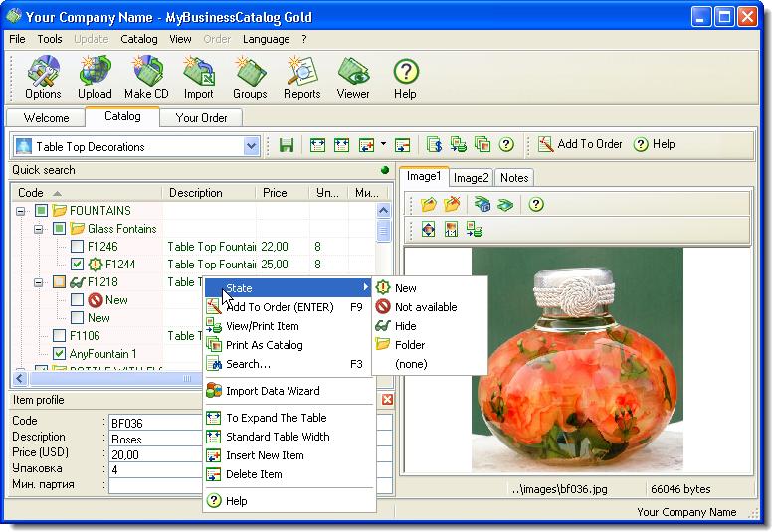Collapse the FOUNTAINS tree node
The image size is (772, 532).
pyautogui.click(x=20, y=211)
